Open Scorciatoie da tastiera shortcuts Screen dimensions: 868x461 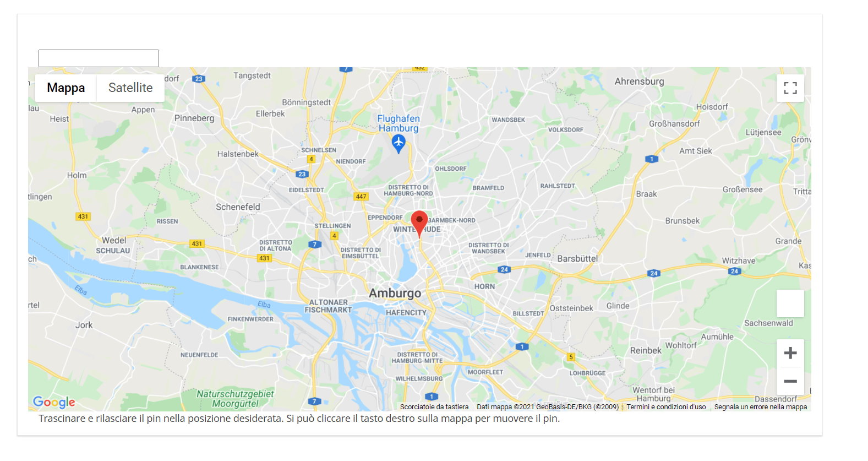click(434, 407)
